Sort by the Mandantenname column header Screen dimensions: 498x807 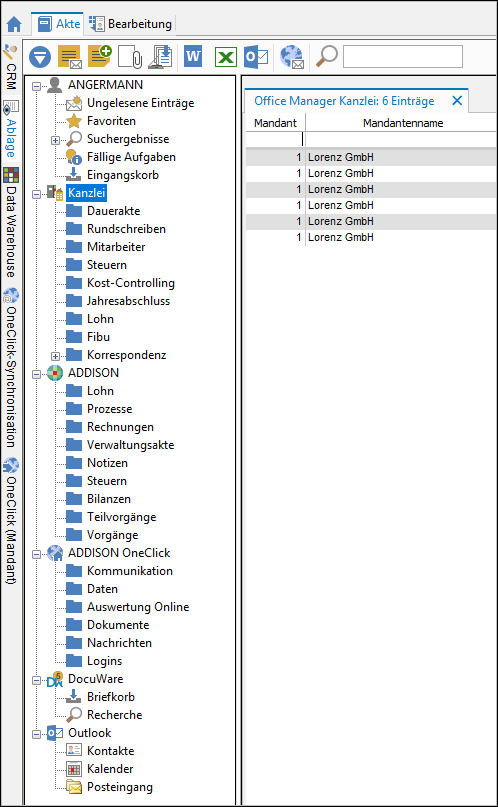[403, 123]
